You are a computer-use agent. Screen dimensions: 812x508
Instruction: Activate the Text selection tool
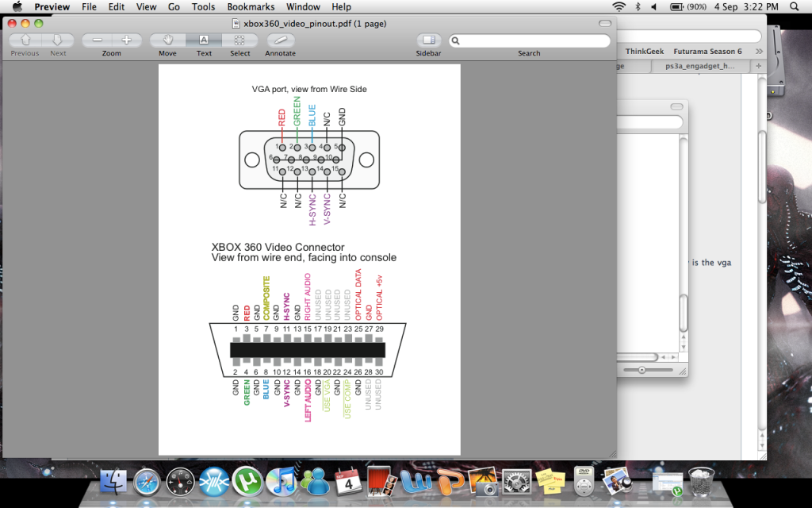click(x=204, y=40)
